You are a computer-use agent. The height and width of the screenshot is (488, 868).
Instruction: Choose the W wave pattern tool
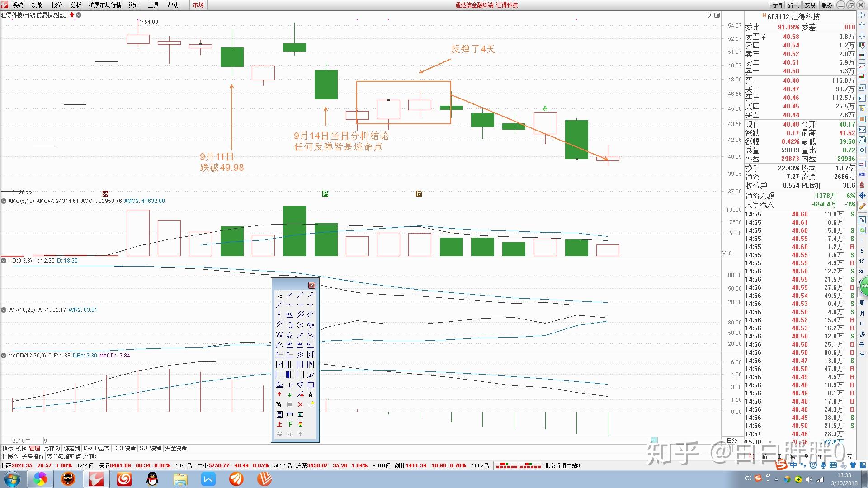pyautogui.click(x=279, y=335)
